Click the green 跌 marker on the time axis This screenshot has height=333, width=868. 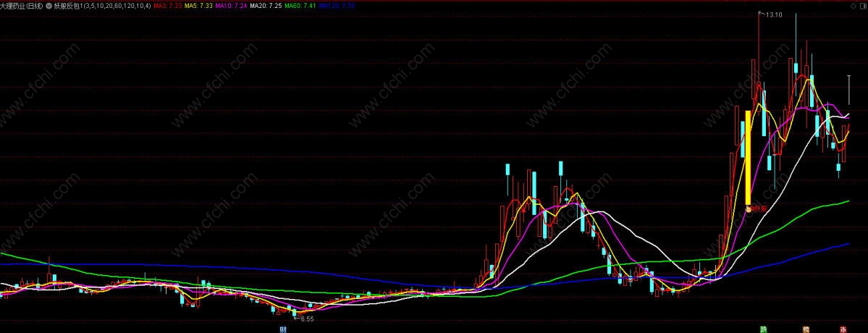[764, 329]
